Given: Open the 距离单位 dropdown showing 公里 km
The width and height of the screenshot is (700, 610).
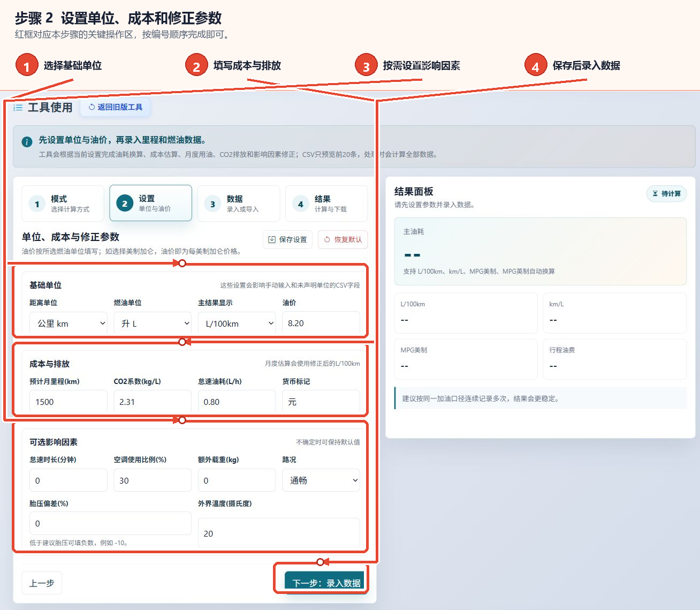Looking at the screenshot, I should (68, 323).
